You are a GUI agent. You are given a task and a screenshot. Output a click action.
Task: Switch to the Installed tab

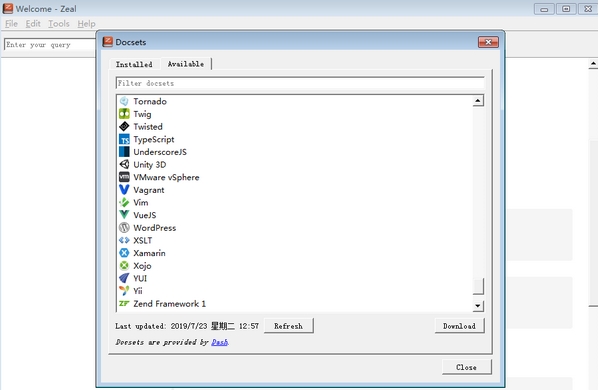134,64
